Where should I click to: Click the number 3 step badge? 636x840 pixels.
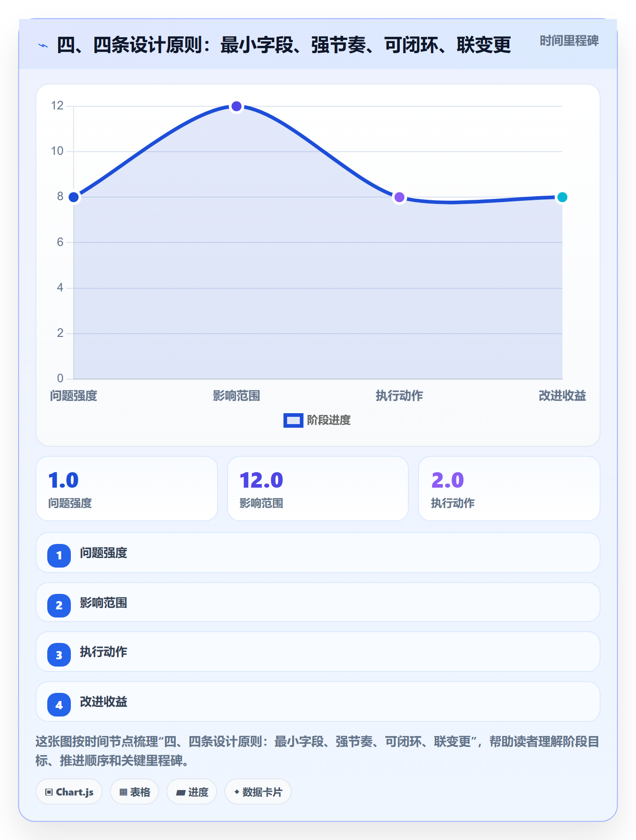point(59,655)
